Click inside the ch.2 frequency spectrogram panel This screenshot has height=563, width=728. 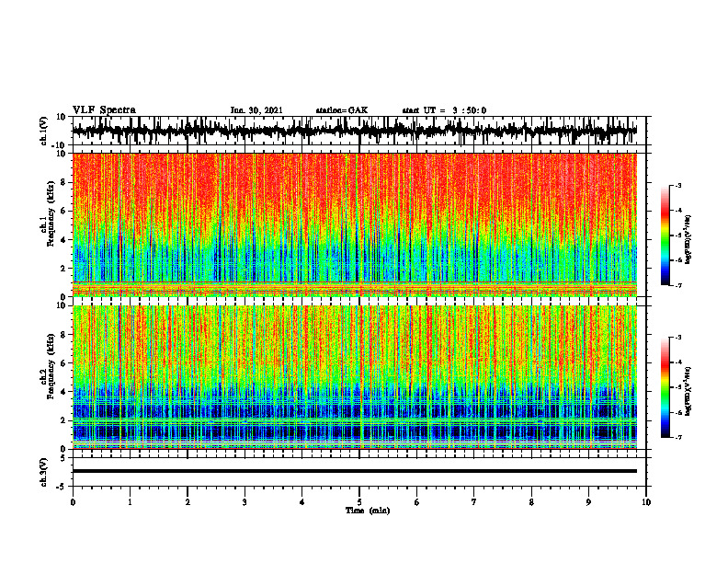[x=355, y=377]
